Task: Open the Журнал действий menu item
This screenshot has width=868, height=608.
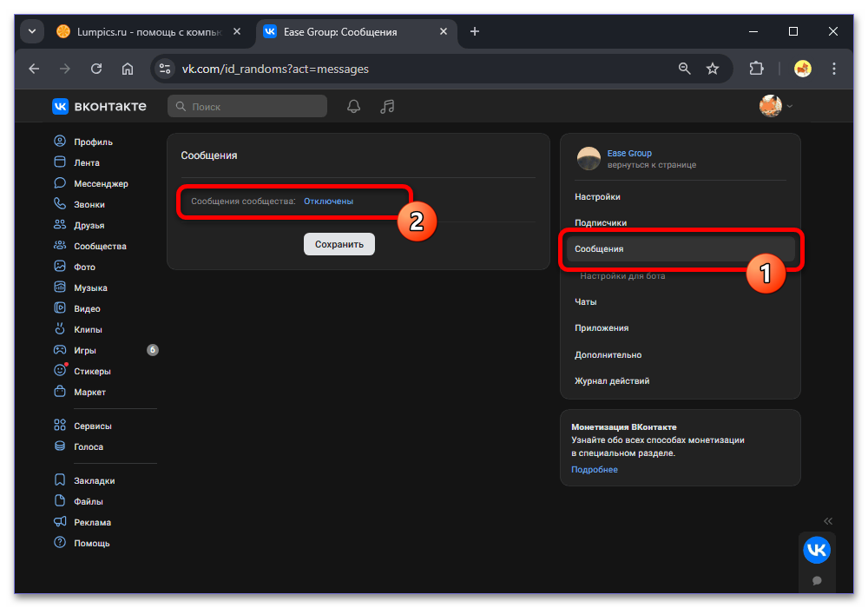Action: 681,381
